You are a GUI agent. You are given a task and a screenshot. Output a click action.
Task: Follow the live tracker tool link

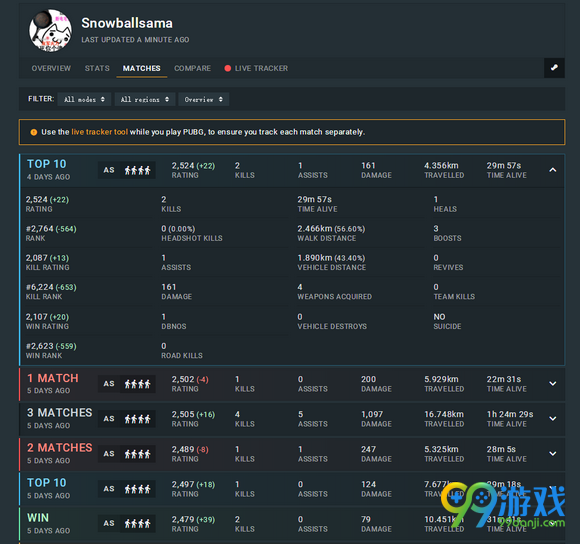100,132
